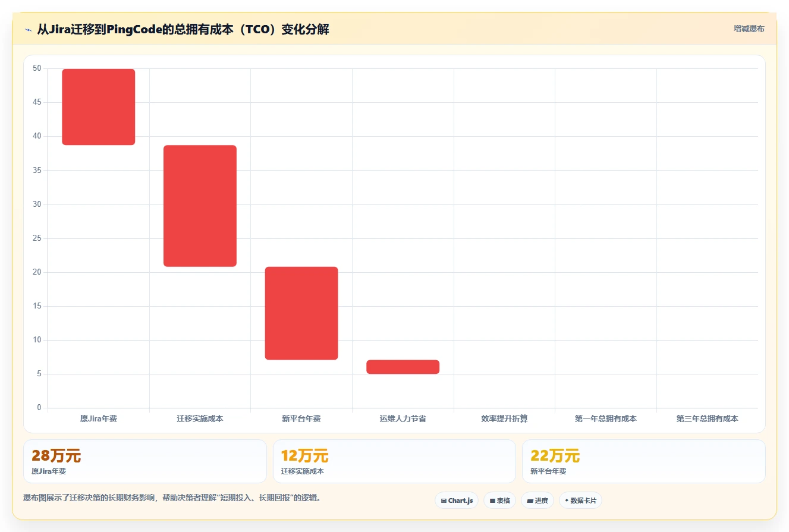Click the 效率提升折算 axis label
This screenshot has height=532, width=789.
504,418
